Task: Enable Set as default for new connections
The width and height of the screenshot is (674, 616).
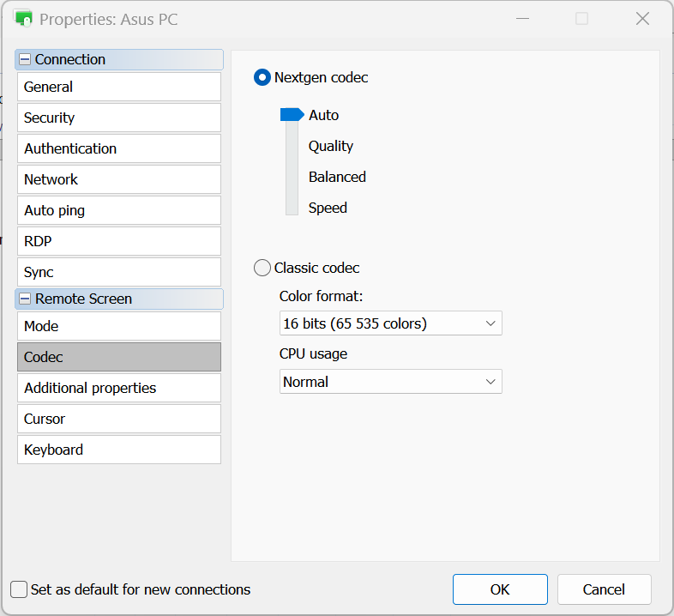Action: tap(19, 589)
